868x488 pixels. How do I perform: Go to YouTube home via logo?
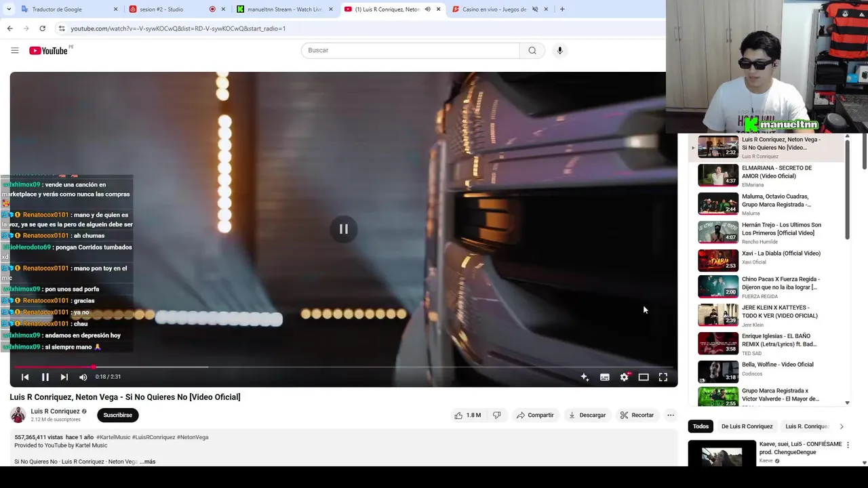click(x=49, y=50)
